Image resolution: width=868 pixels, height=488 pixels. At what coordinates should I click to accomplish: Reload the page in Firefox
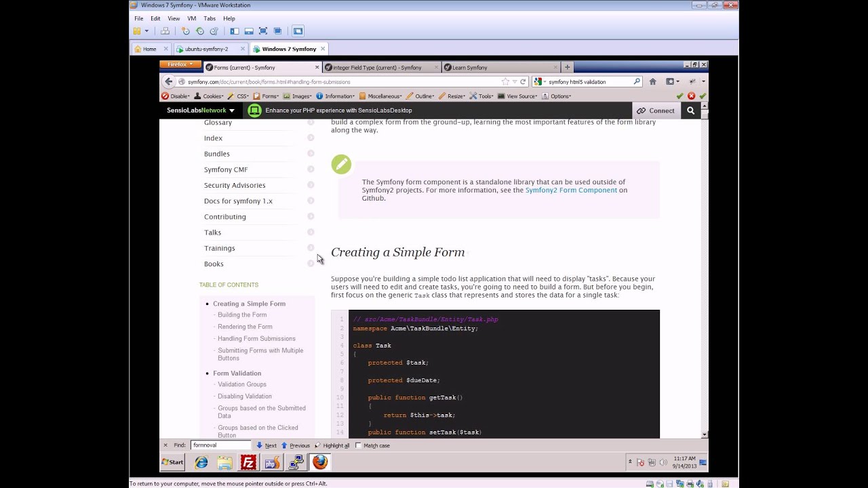point(523,82)
